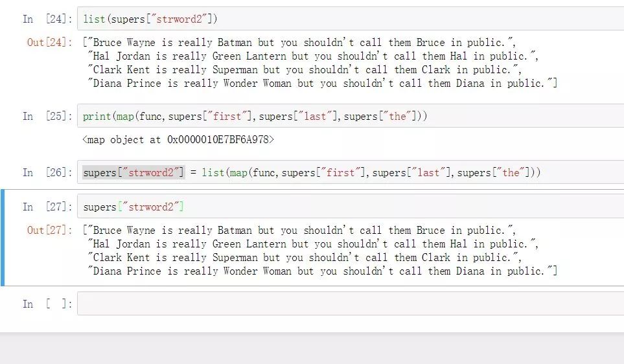The image size is (624, 364).
Task: Click the word list in cell In [24]
Action: 95,19
